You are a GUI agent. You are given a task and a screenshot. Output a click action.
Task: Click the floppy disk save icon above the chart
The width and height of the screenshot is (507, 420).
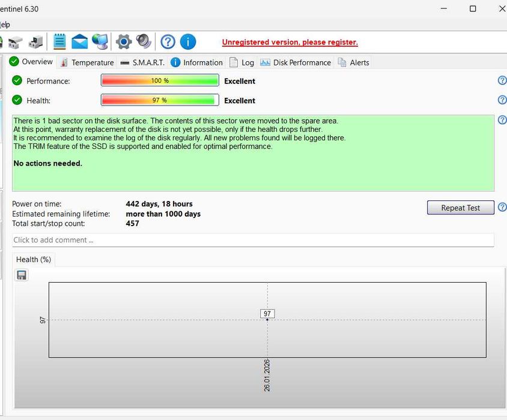[22, 275]
